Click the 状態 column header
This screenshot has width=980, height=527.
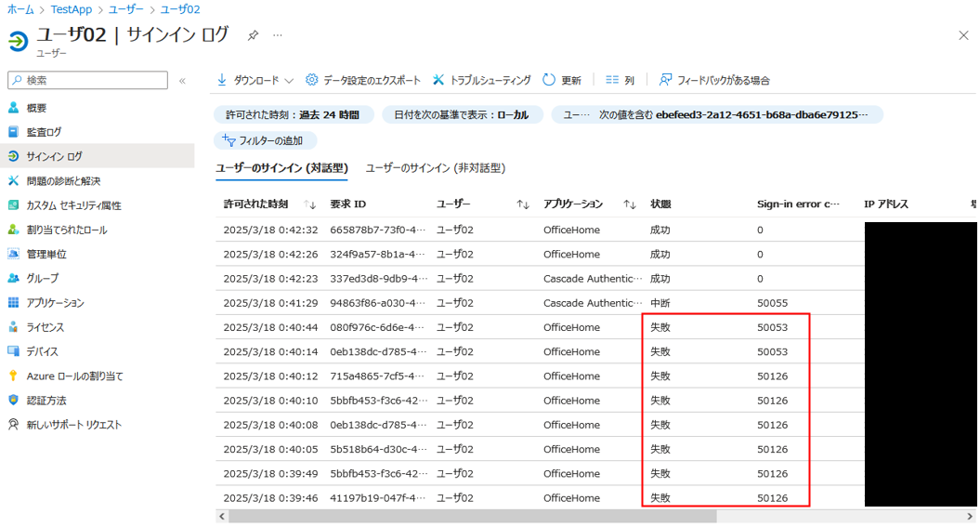(x=660, y=204)
